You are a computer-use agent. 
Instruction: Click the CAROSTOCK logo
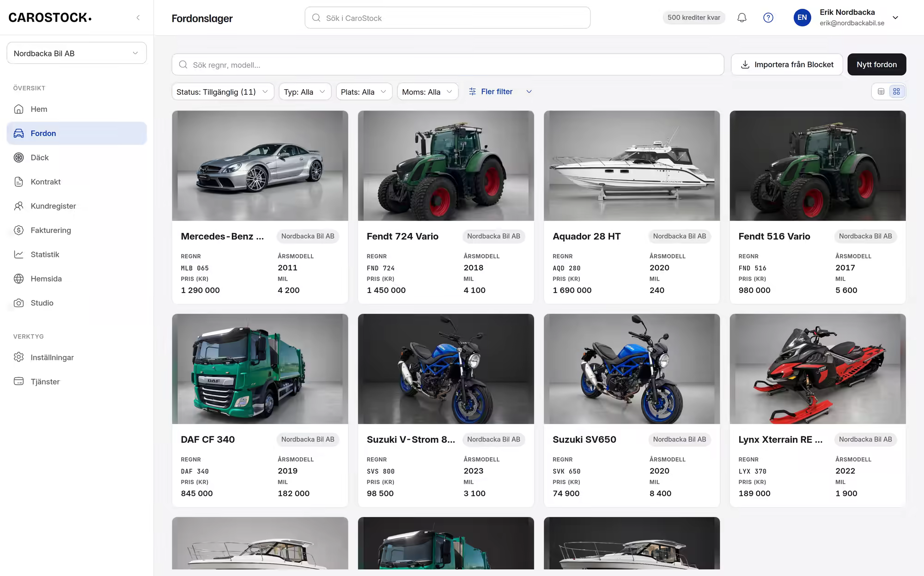tap(50, 18)
